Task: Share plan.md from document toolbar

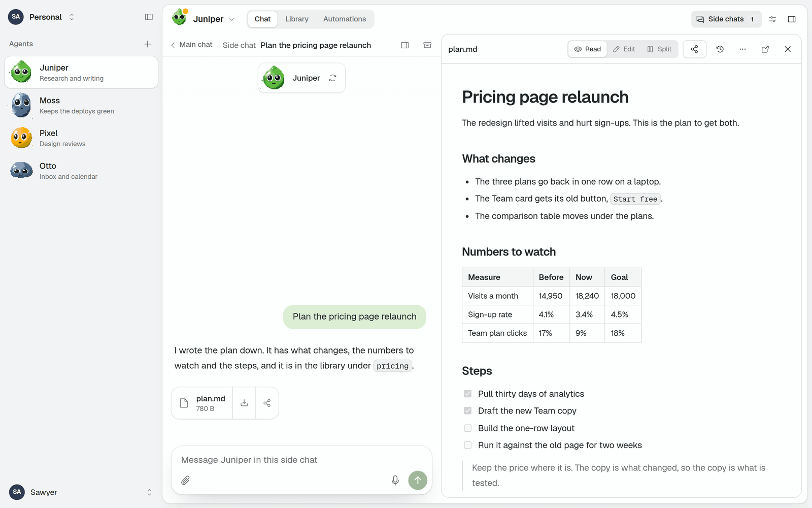Action: coord(695,49)
